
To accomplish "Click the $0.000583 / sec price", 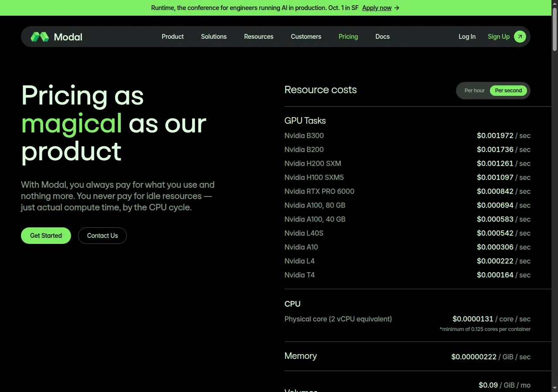I will pos(504,219).
